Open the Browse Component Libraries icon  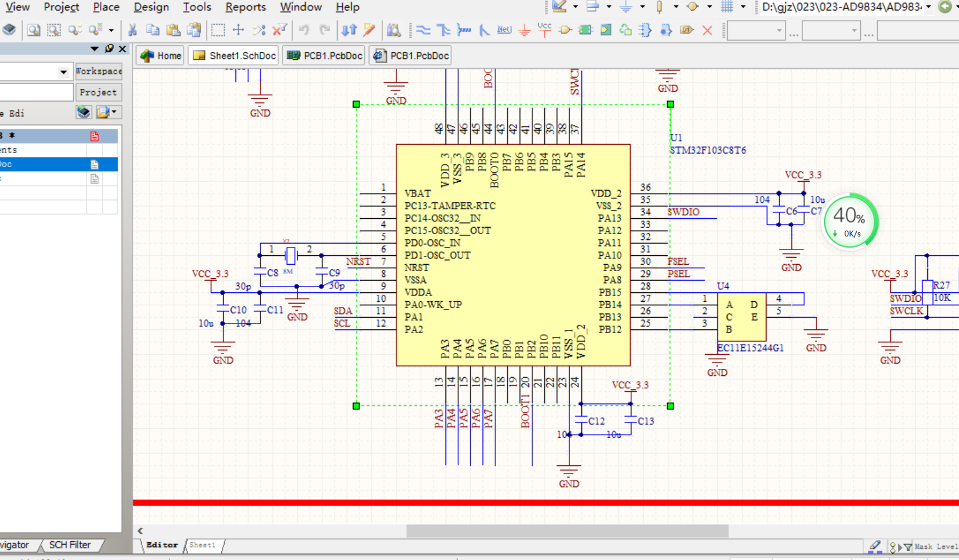(x=394, y=30)
